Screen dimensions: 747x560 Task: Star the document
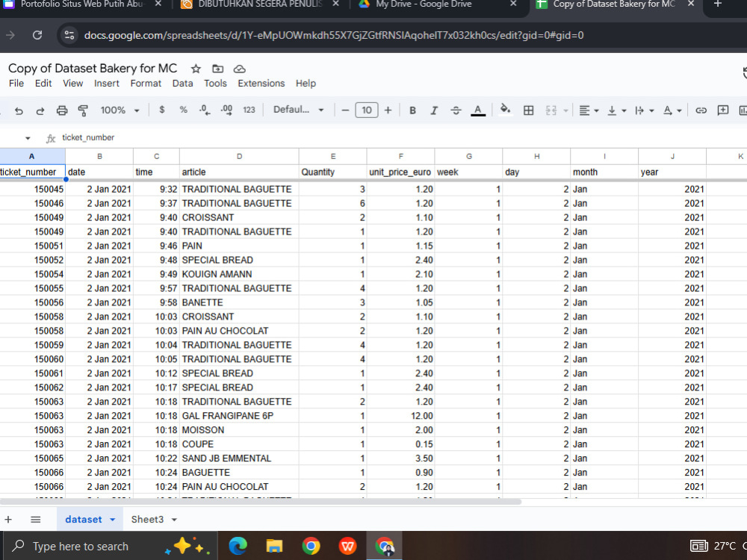click(x=196, y=69)
